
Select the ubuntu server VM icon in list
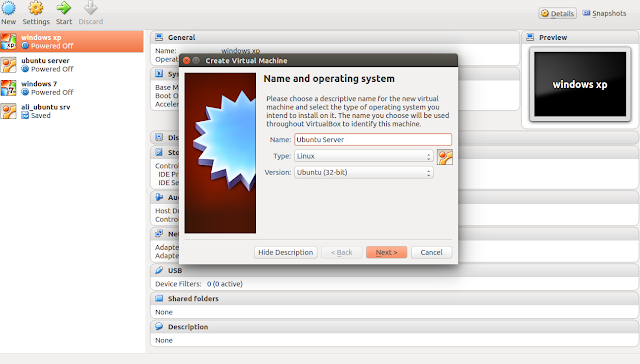click(9, 65)
